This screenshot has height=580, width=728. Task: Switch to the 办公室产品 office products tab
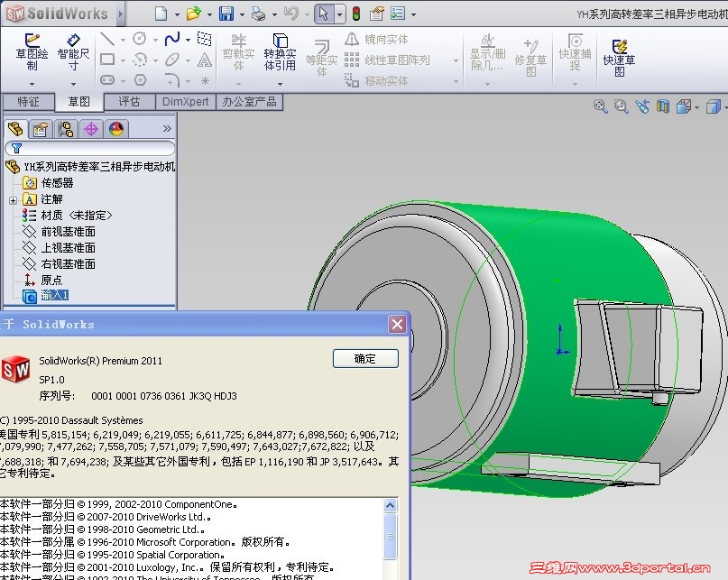(249, 102)
